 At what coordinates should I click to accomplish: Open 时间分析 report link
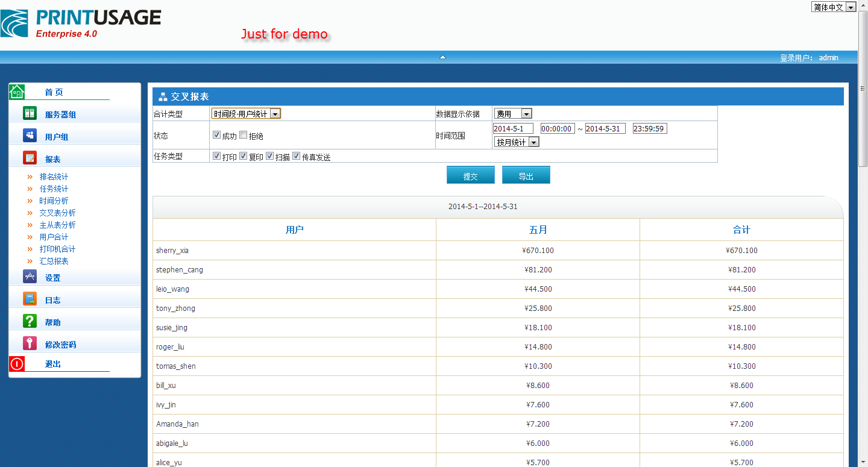[x=54, y=201]
